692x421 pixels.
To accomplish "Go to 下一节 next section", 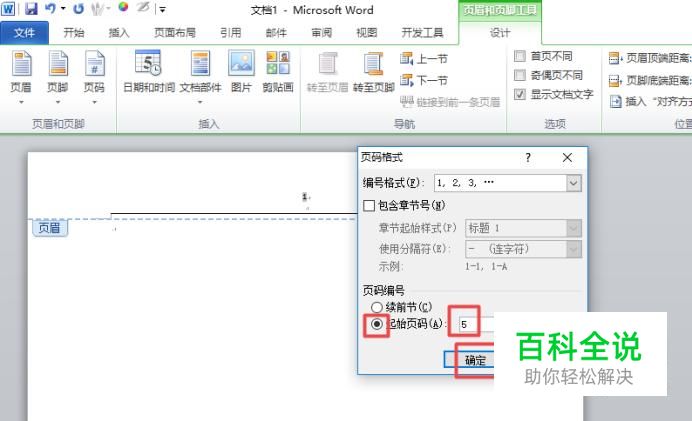I will (424, 80).
